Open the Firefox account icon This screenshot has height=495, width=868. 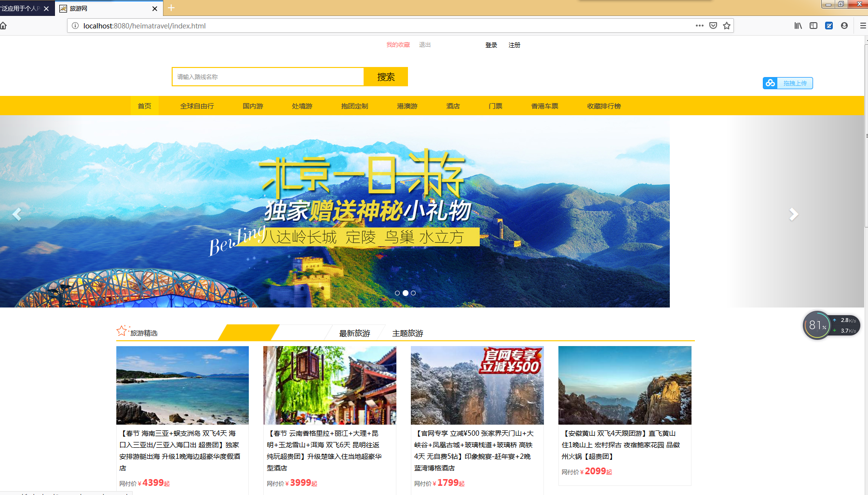coord(844,26)
